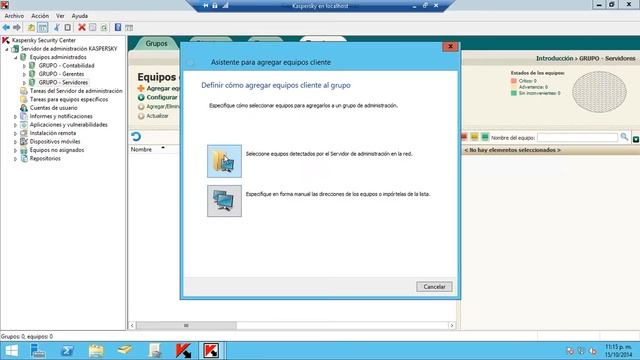640x360 pixels.
Task: Open File Explorer from taskbar
Action: (96, 351)
